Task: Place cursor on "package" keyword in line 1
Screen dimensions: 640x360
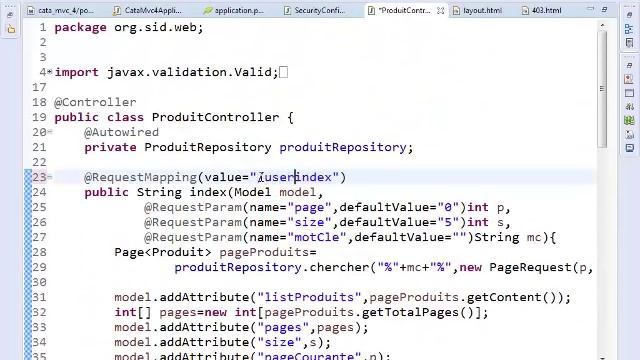Action: (80, 28)
